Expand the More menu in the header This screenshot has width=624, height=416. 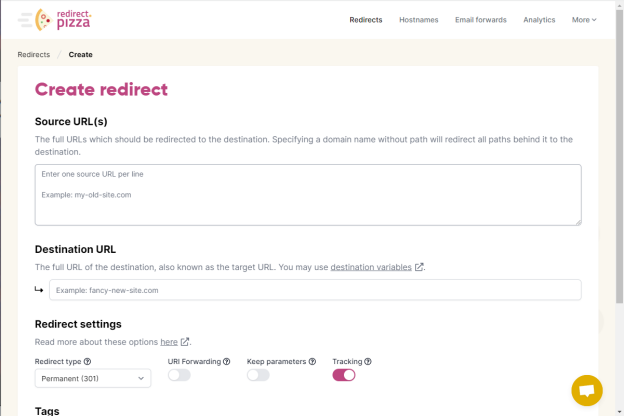pos(584,20)
